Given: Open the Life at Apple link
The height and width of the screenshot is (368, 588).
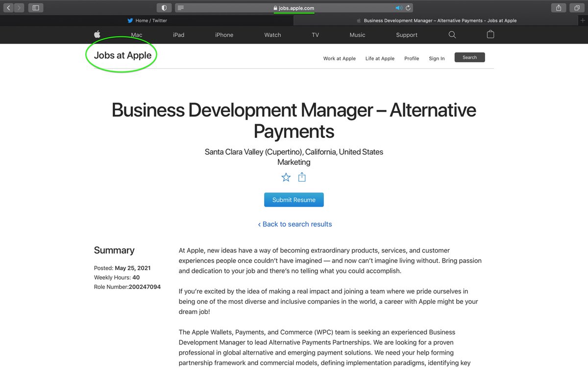Looking at the screenshot, I should tap(380, 58).
